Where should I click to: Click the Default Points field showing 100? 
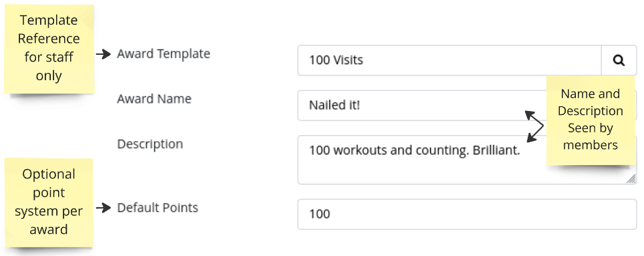(468, 214)
